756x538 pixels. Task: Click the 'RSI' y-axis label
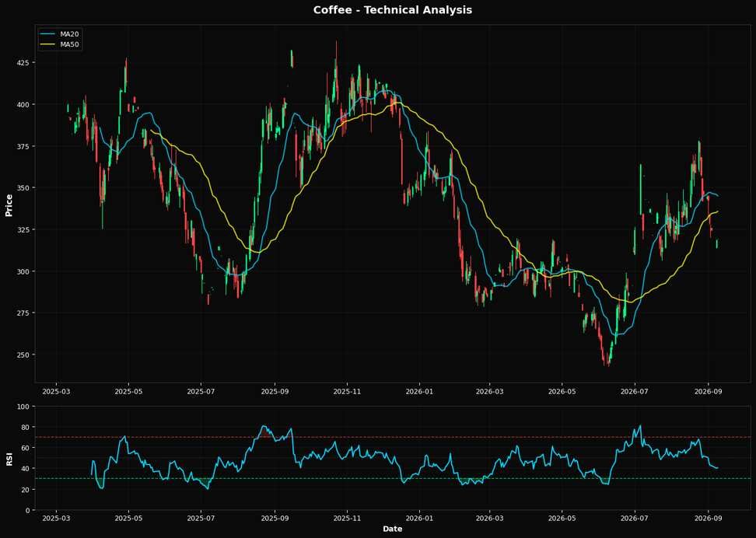tap(9, 459)
